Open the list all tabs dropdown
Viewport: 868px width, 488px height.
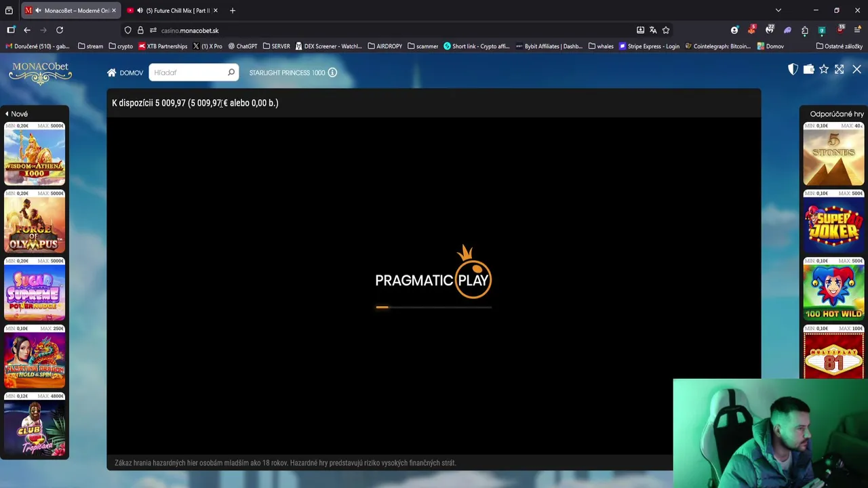pos(778,10)
